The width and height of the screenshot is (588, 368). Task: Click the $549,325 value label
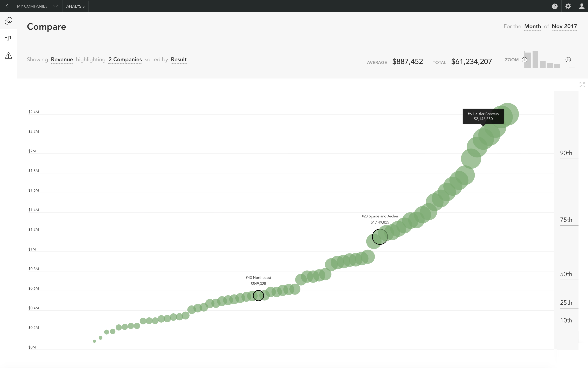(x=258, y=284)
